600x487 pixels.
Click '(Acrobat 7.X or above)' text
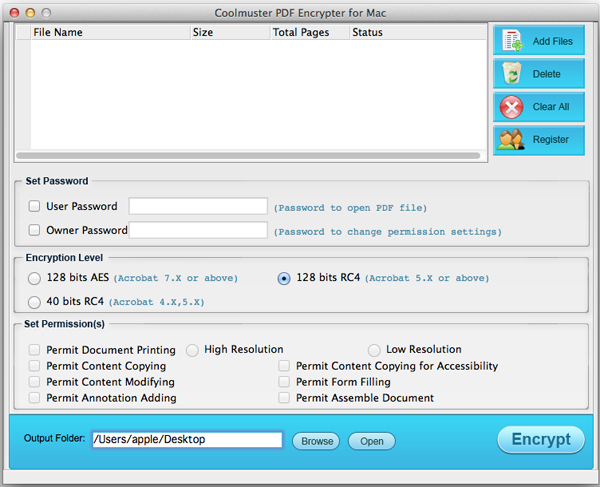(176, 278)
